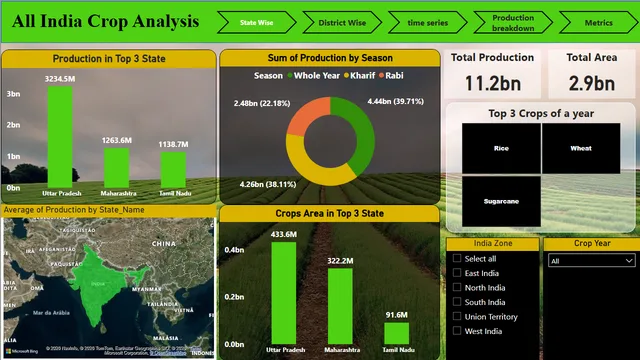
Task: Click the All India Crop Analysis heading
Action: tap(106, 21)
